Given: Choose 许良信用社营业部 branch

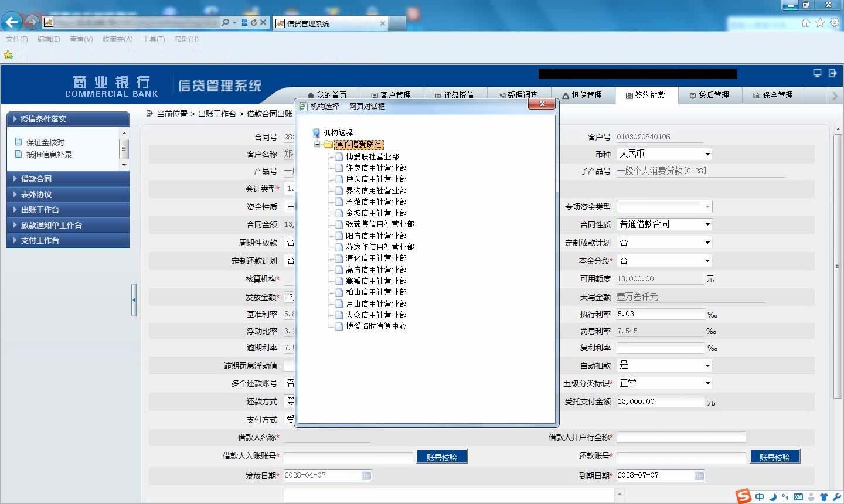Looking at the screenshot, I should click(x=376, y=168).
